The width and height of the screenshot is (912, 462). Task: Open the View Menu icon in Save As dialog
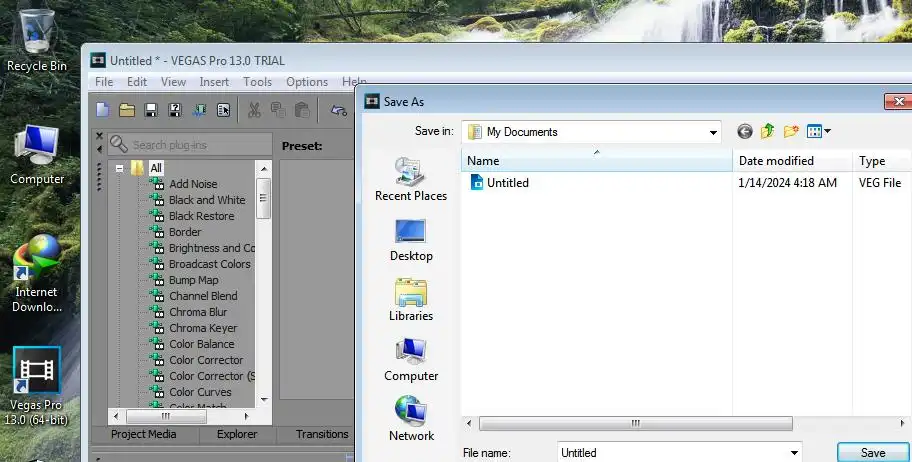[814, 132]
